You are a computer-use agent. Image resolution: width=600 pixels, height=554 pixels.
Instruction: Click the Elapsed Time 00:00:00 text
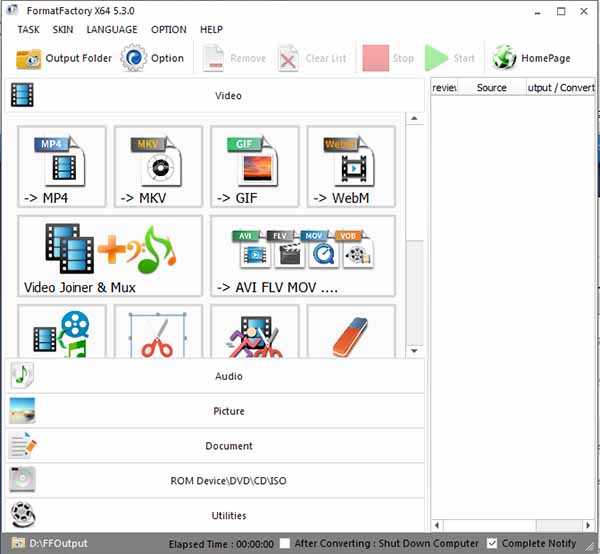coord(221,544)
